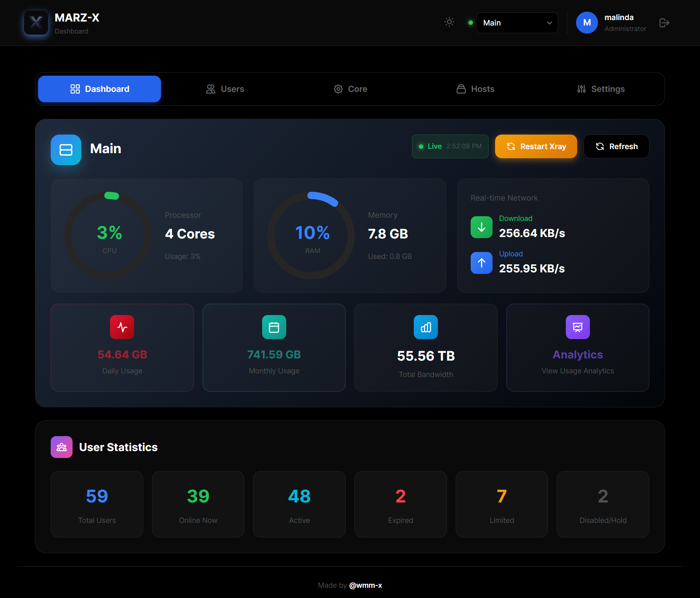Click the logout icon
Viewport: 700px width, 598px height.
click(x=664, y=23)
